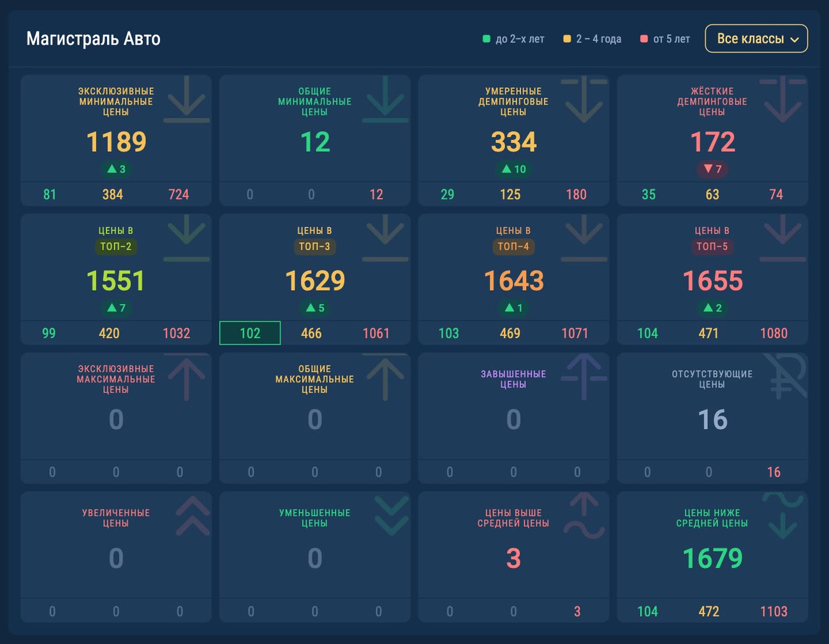Click the ТОП-5 pill label
The width and height of the screenshot is (829, 644).
coord(712,246)
